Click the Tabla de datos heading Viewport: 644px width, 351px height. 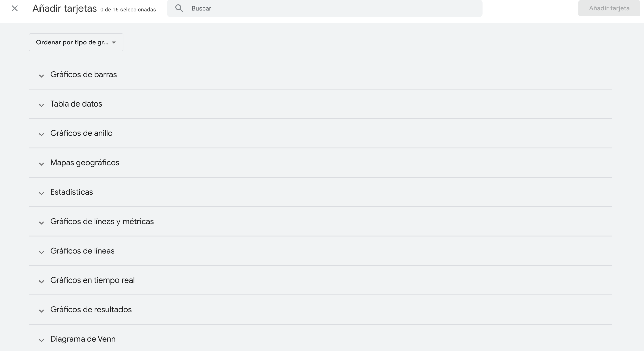click(x=76, y=104)
